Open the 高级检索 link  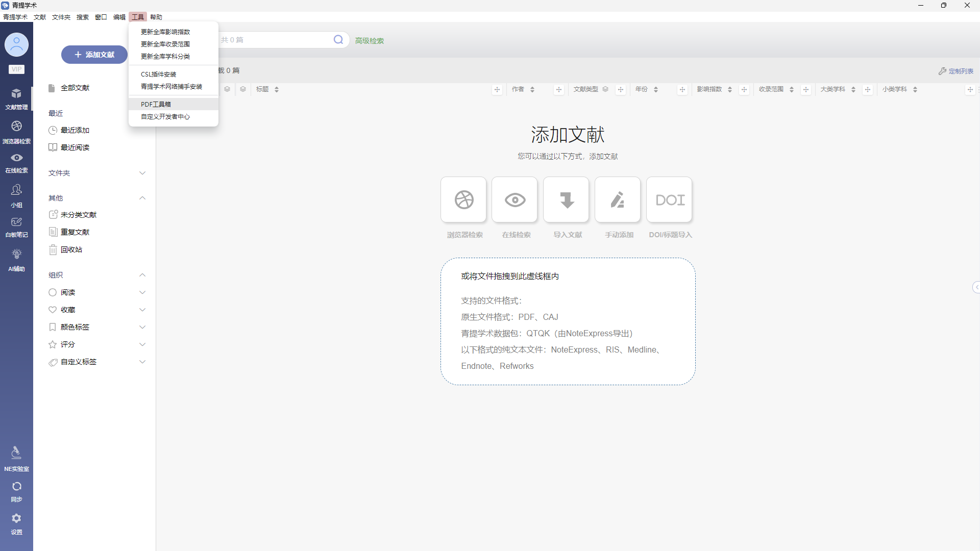(x=370, y=41)
